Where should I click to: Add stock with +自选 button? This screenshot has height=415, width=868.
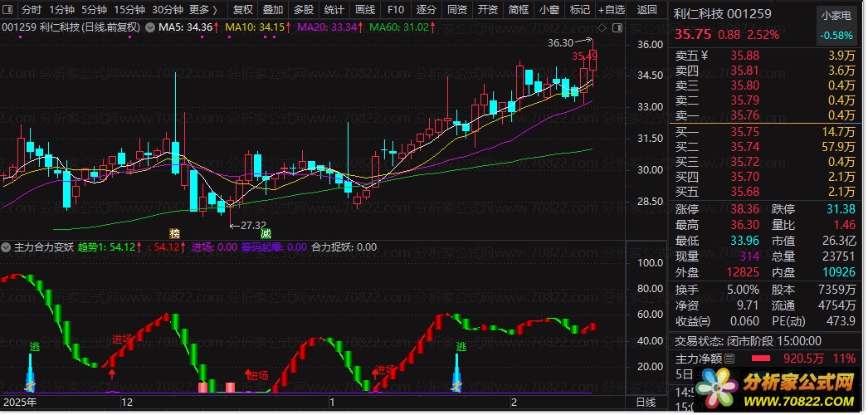612,10
